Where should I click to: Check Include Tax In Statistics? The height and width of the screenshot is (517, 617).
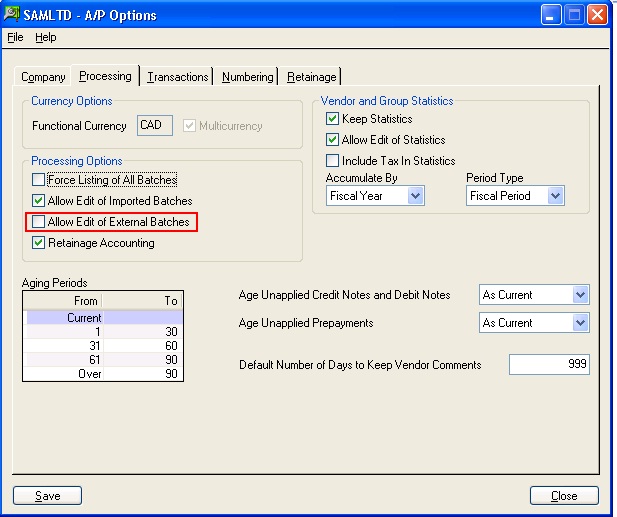tap(333, 161)
